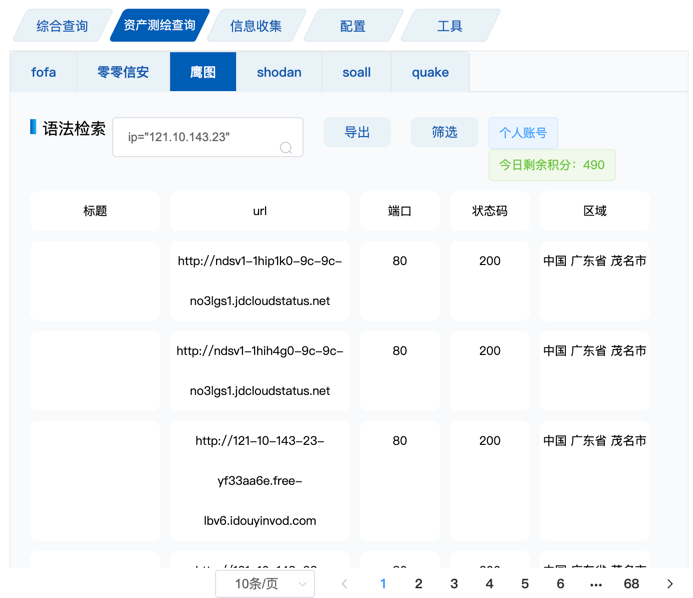693x598 pixels.
Task: Click the search magnifier icon in query field
Action: click(x=286, y=147)
